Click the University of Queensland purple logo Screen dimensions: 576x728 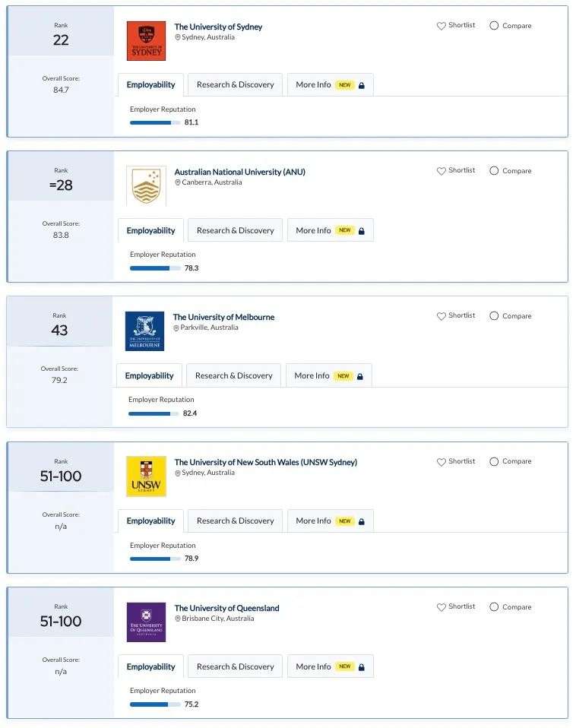[146, 622]
